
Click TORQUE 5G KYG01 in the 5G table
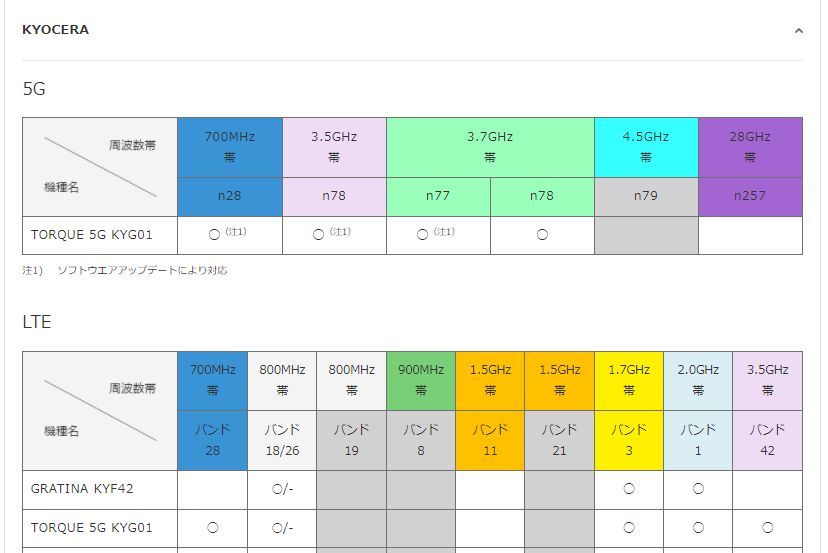pyautogui.click(x=92, y=235)
